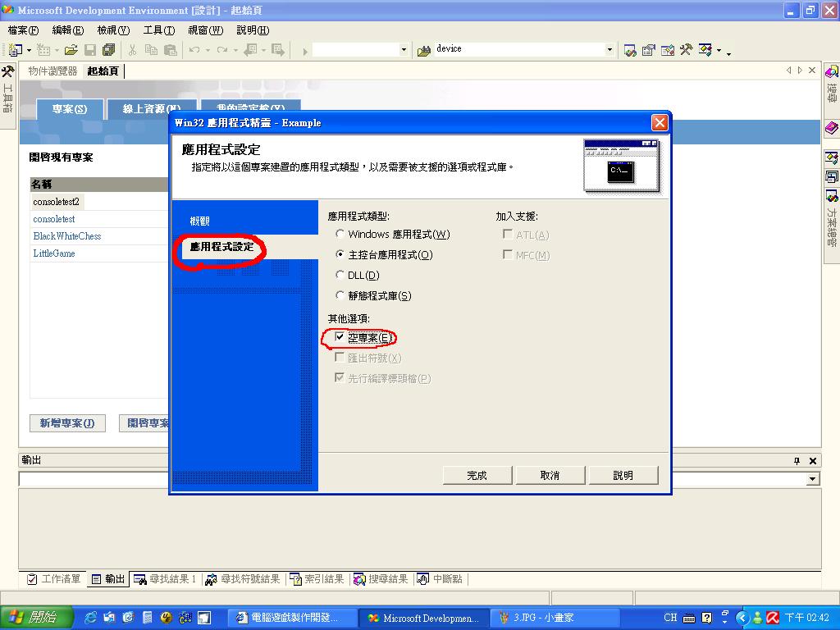Click the Find in Files icon next to device
Screen dimensions: 840x630
click(424, 50)
